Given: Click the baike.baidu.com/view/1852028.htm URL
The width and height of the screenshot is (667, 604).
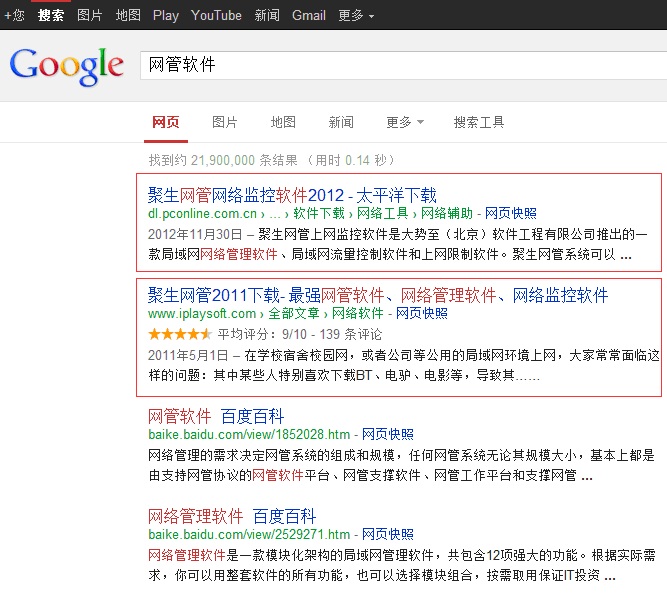Looking at the screenshot, I should click(x=249, y=434).
